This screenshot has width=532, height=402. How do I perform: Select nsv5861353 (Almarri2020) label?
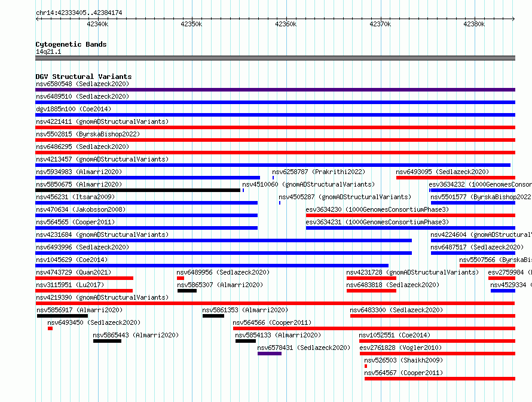point(245,310)
